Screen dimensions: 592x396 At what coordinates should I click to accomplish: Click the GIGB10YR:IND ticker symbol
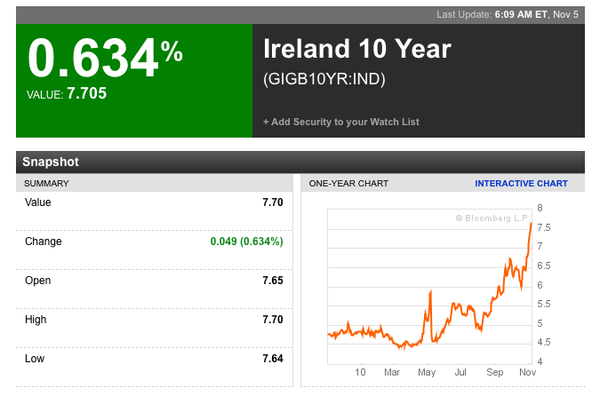pos(324,79)
